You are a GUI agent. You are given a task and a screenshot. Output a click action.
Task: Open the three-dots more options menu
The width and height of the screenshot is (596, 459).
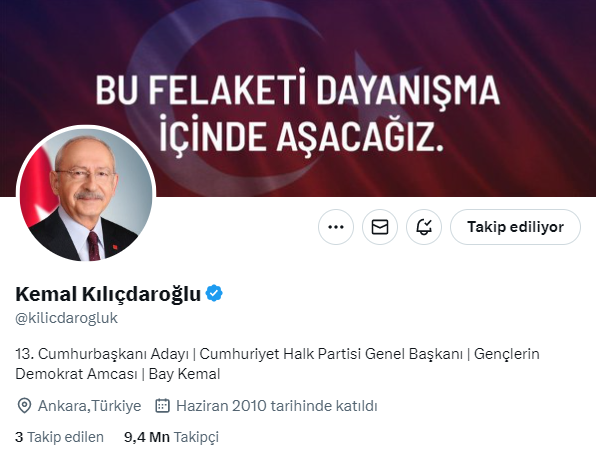pos(336,227)
